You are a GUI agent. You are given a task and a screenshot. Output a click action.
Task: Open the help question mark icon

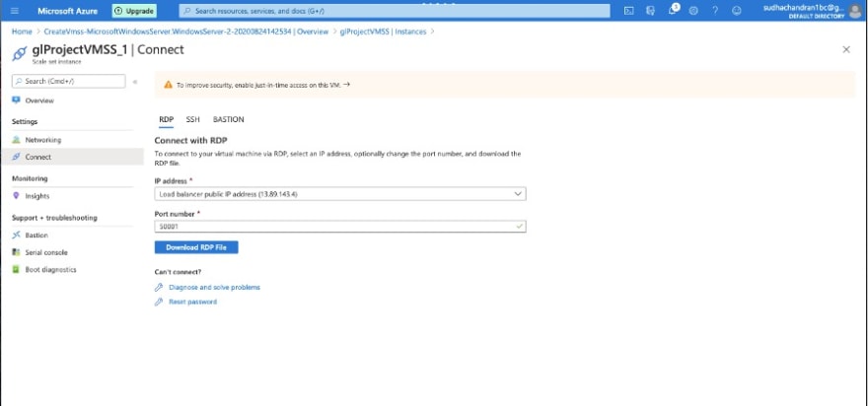click(715, 11)
